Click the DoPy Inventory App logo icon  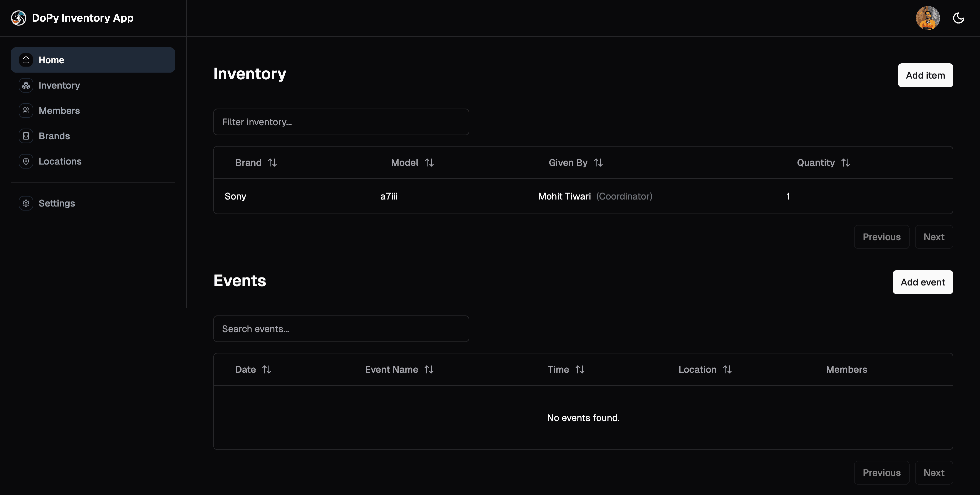19,18
